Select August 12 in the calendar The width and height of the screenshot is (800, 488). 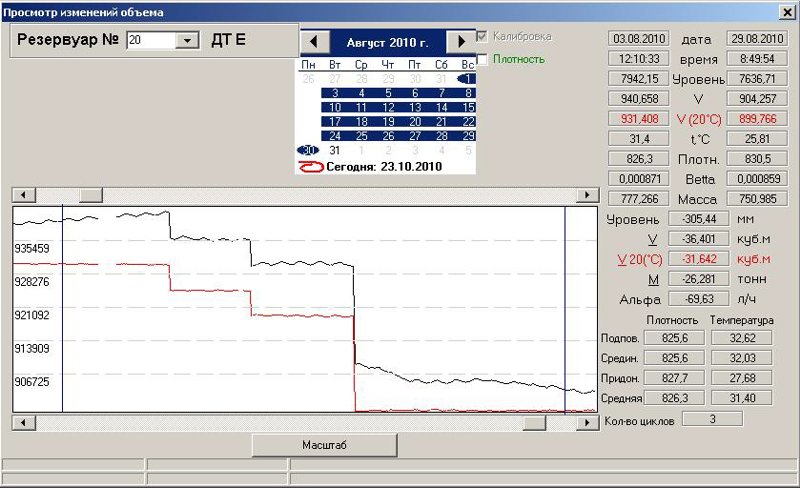coord(388,108)
